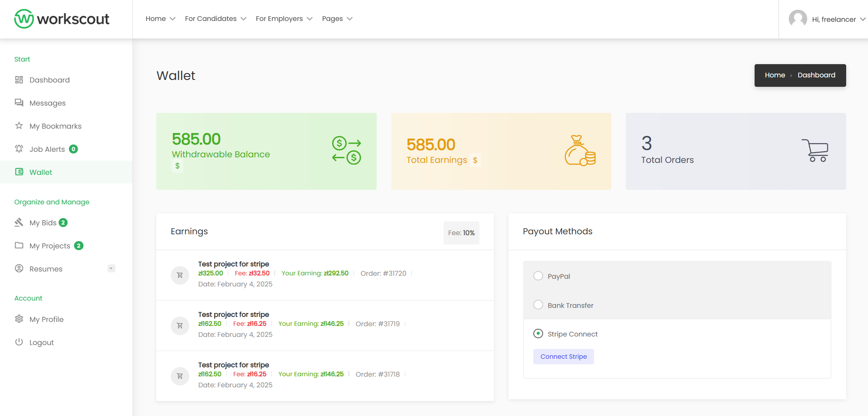
Task: Click the Job Alerts bell icon
Action: click(19, 149)
